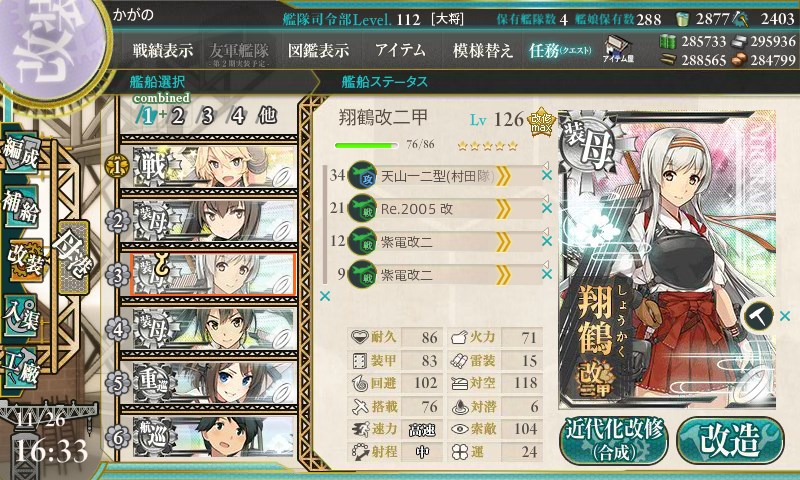Open the 補給 resupply side icon

coord(20,205)
